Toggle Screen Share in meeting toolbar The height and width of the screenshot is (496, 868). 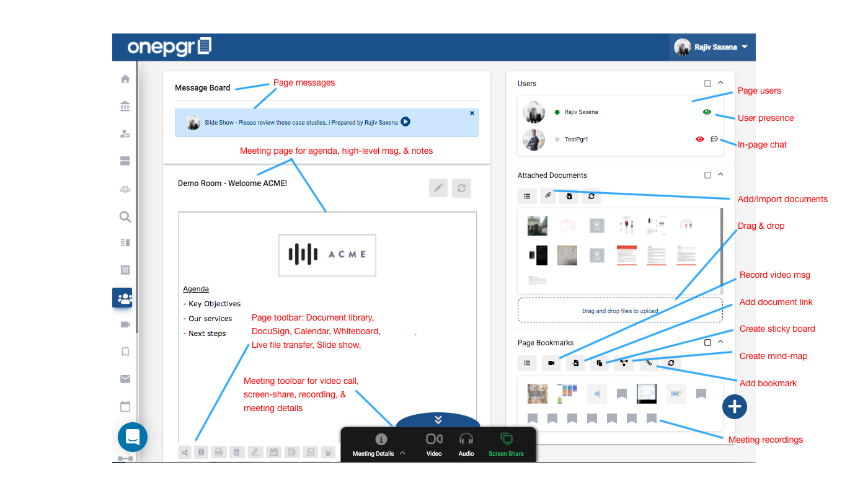506,445
